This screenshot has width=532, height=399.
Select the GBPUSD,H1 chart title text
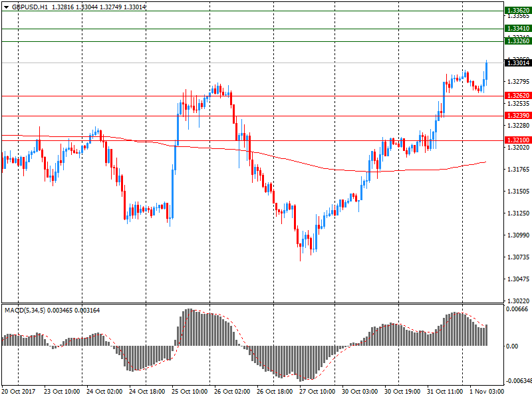30,7
